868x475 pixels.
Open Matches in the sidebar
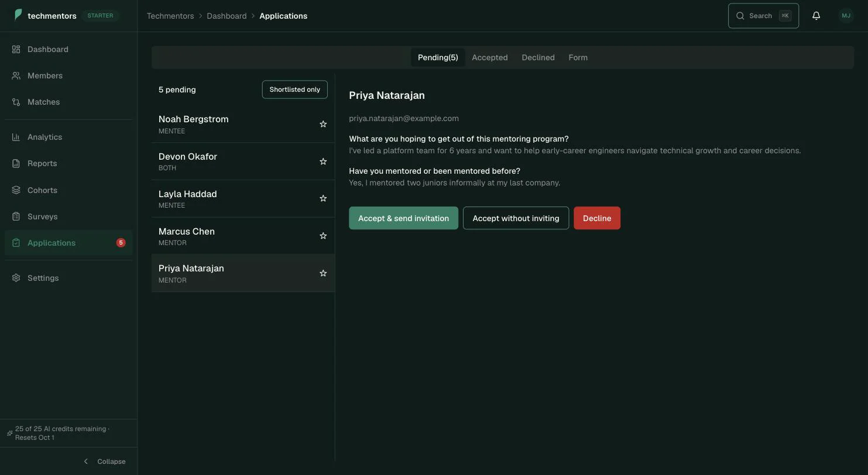[68, 102]
